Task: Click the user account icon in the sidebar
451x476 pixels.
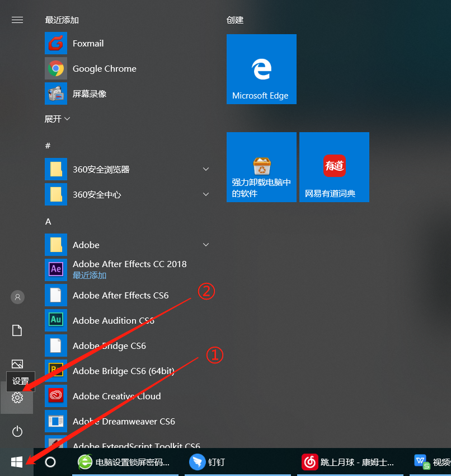Action: tap(17, 297)
